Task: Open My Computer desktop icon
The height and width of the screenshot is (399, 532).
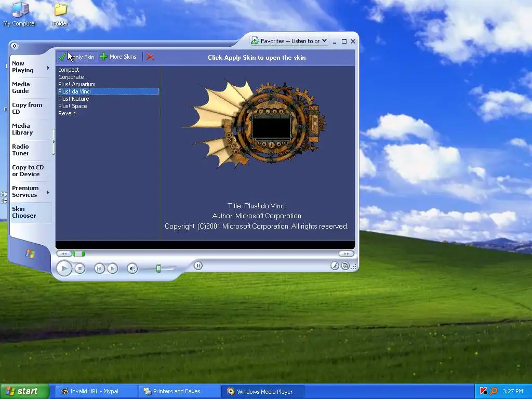Action: pyautogui.click(x=20, y=14)
